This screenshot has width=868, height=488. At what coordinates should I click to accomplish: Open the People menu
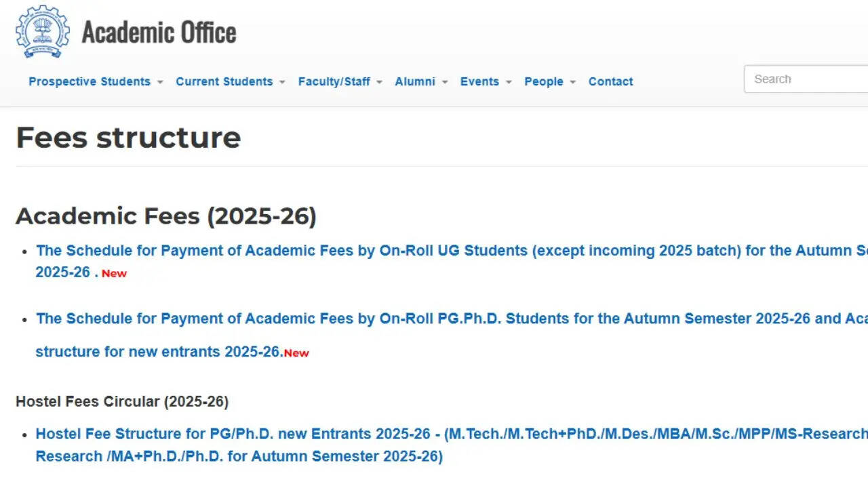543,81
